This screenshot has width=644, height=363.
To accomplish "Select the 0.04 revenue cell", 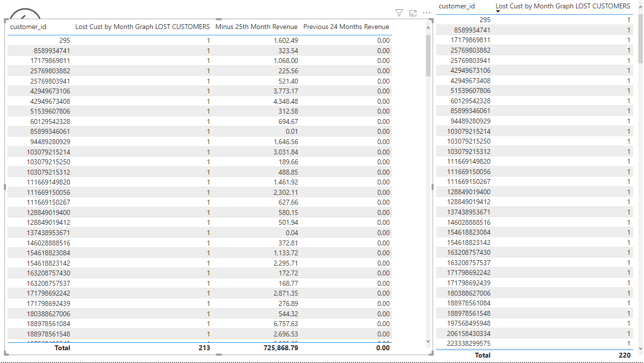I will point(291,233).
